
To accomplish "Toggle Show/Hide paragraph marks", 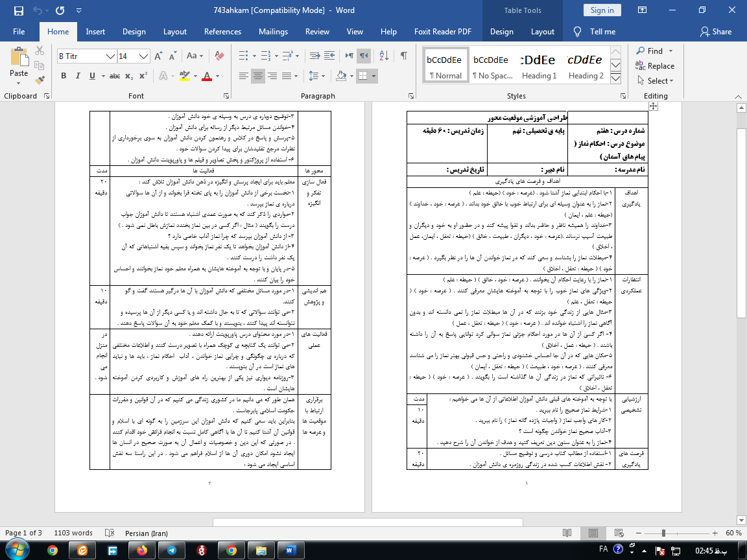I will tap(404, 56).
